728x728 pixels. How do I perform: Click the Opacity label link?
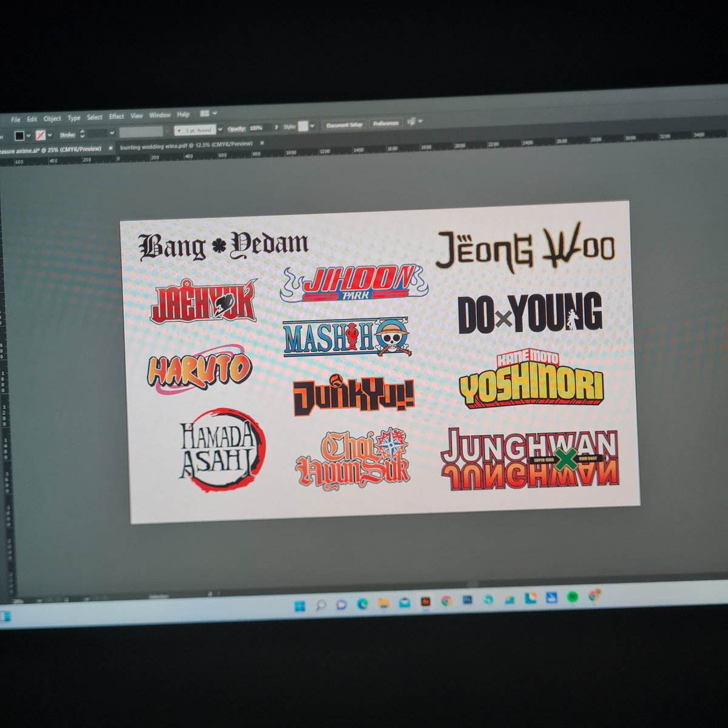pos(237,129)
